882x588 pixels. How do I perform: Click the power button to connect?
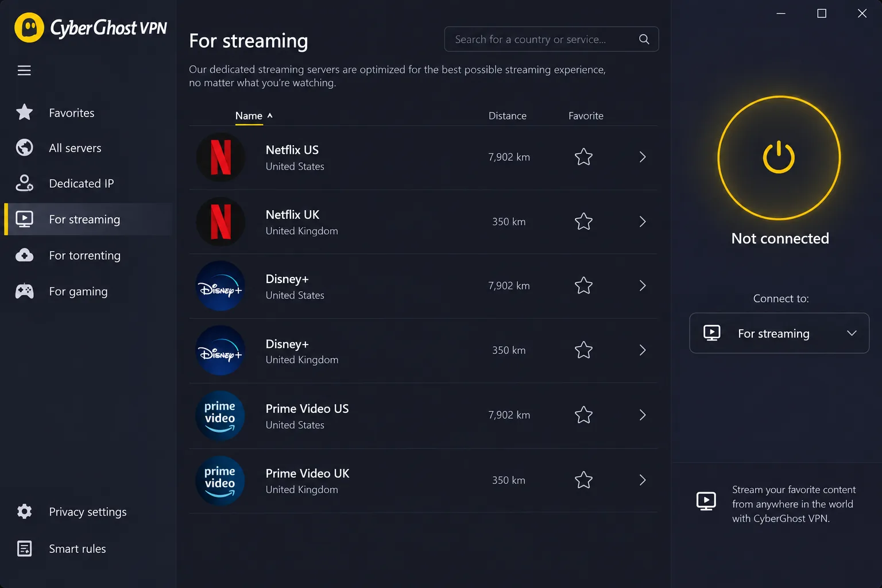(x=779, y=157)
